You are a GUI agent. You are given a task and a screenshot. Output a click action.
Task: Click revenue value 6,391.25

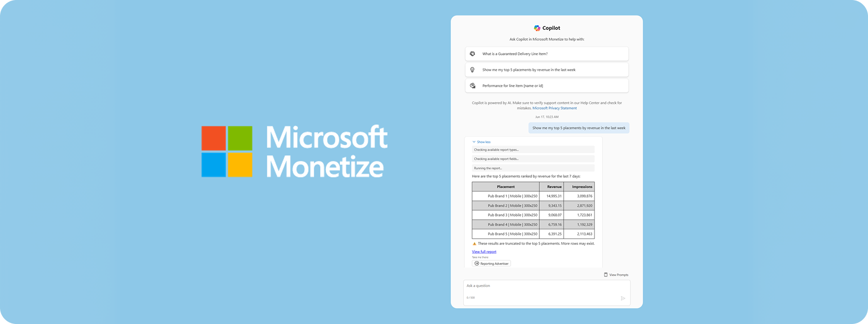click(x=555, y=234)
